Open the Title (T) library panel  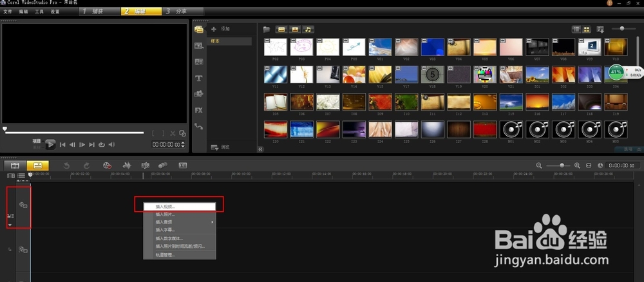(199, 78)
